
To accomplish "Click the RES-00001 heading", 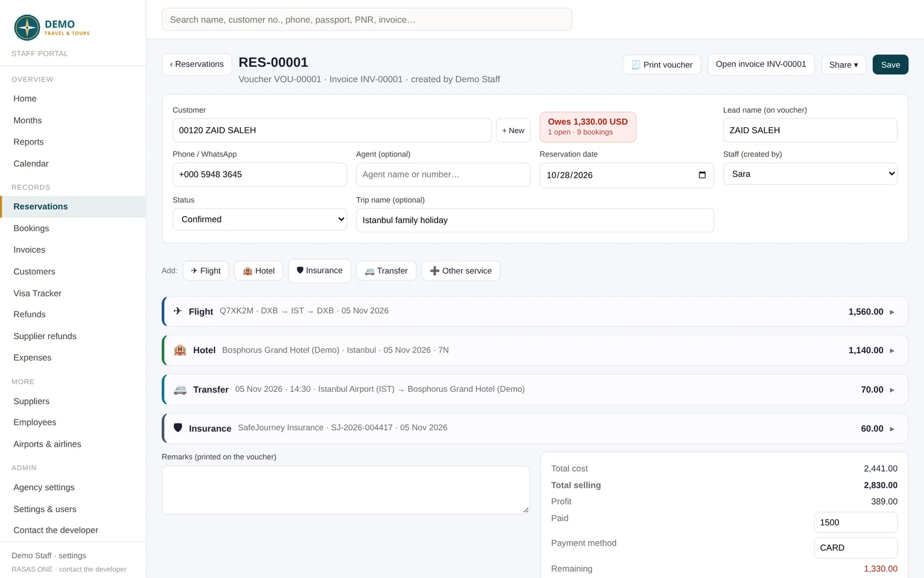I will coord(274,62).
